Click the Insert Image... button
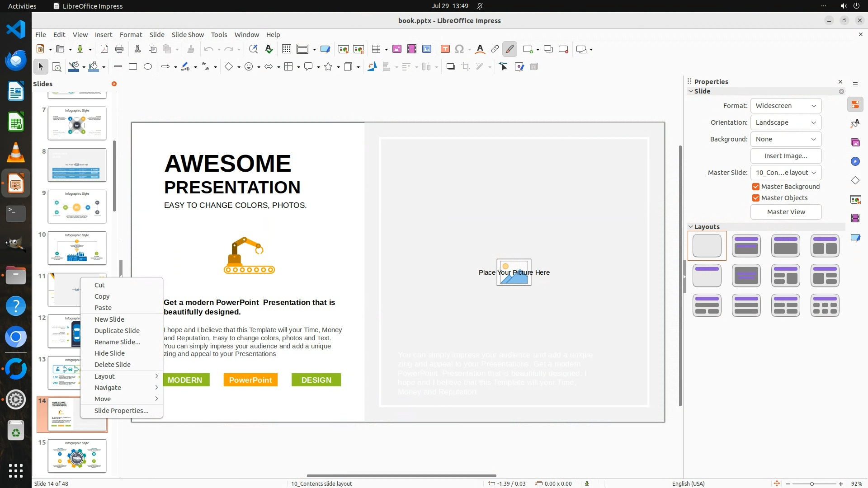Viewport: 868px width, 488px height. click(786, 156)
